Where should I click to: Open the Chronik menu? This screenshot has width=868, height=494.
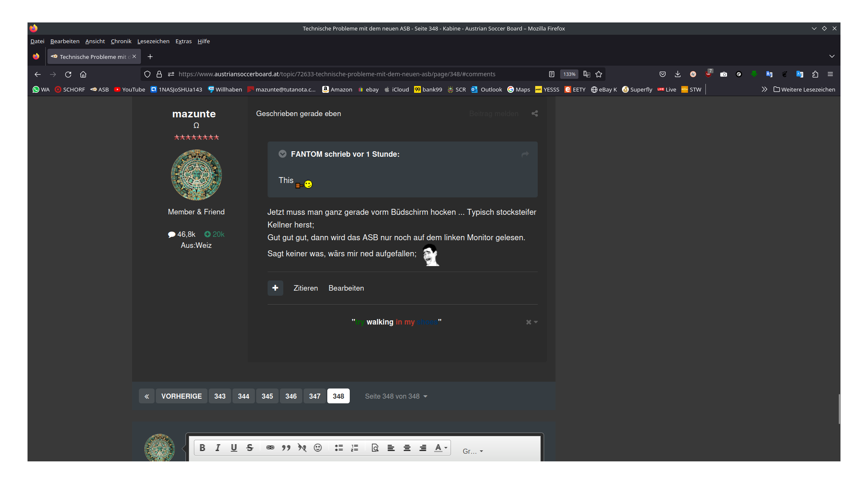(x=121, y=41)
